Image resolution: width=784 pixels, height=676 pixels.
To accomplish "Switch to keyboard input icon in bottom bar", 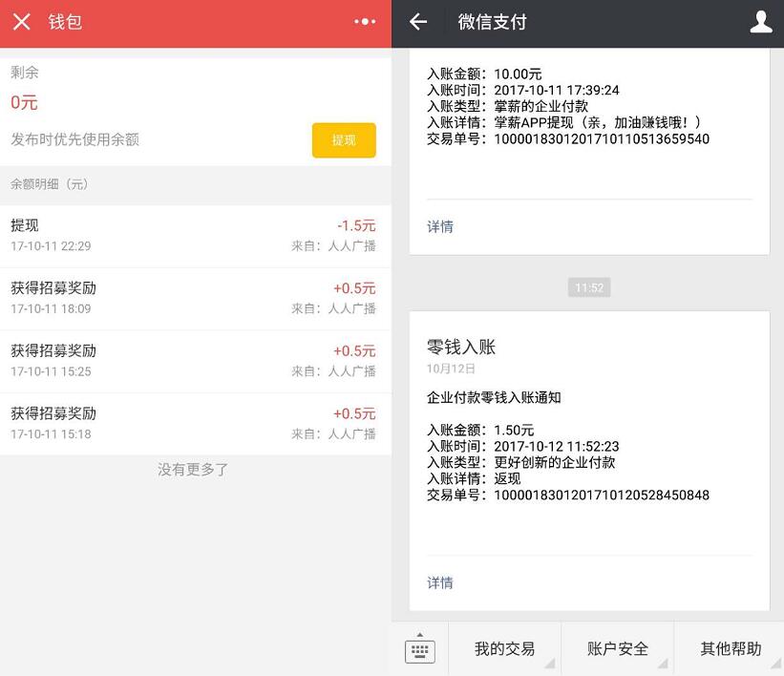I will (x=419, y=649).
